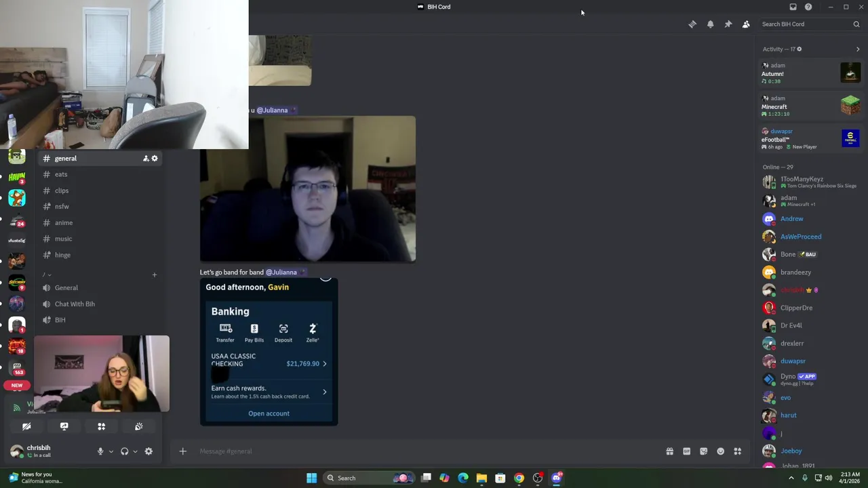Screen dimensions: 868x488
Task: Open the server icon with 24 badge
Action: pyautogui.click(x=17, y=218)
